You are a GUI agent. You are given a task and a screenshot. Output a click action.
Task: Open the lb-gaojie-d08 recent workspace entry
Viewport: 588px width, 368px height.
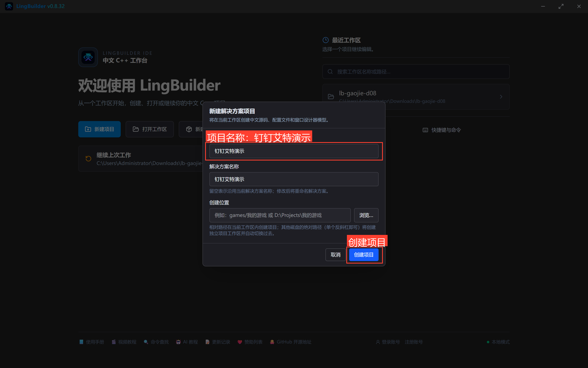(416, 97)
